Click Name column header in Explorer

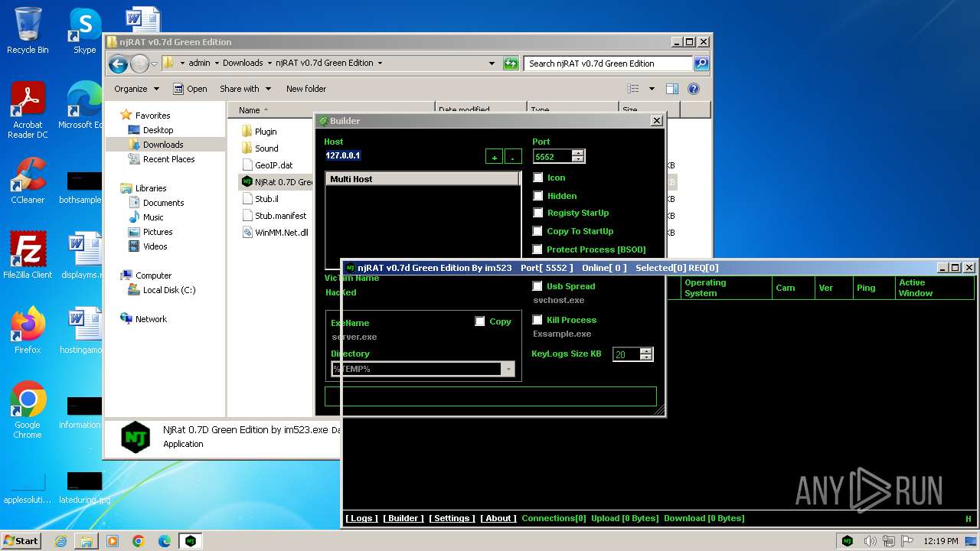click(x=331, y=110)
